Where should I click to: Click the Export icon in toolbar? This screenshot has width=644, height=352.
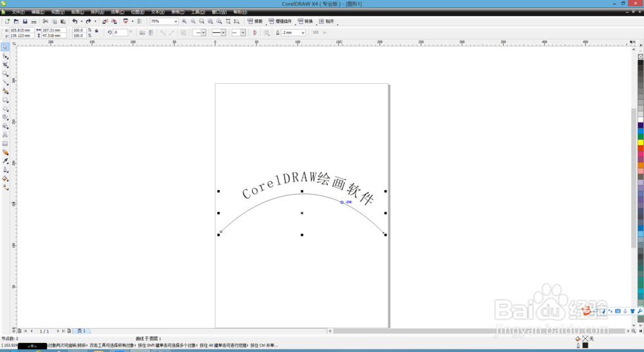pyautogui.click(x=114, y=21)
